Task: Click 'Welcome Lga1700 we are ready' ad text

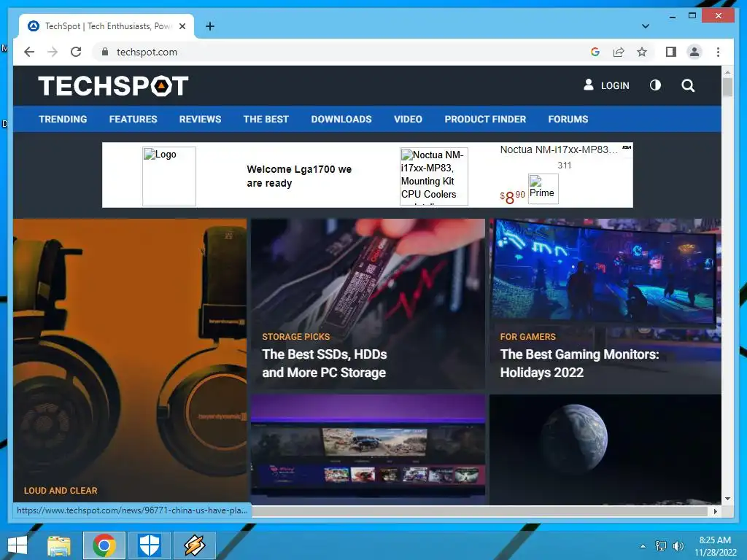Action: pos(299,176)
